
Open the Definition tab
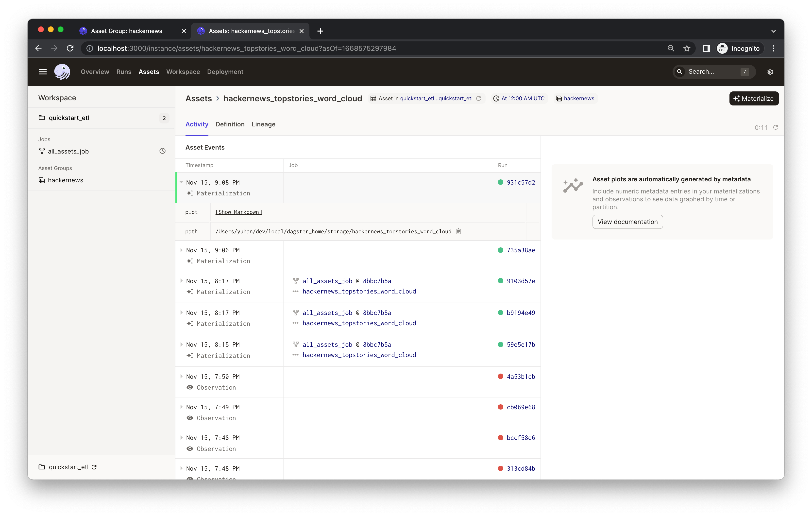(230, 124)
